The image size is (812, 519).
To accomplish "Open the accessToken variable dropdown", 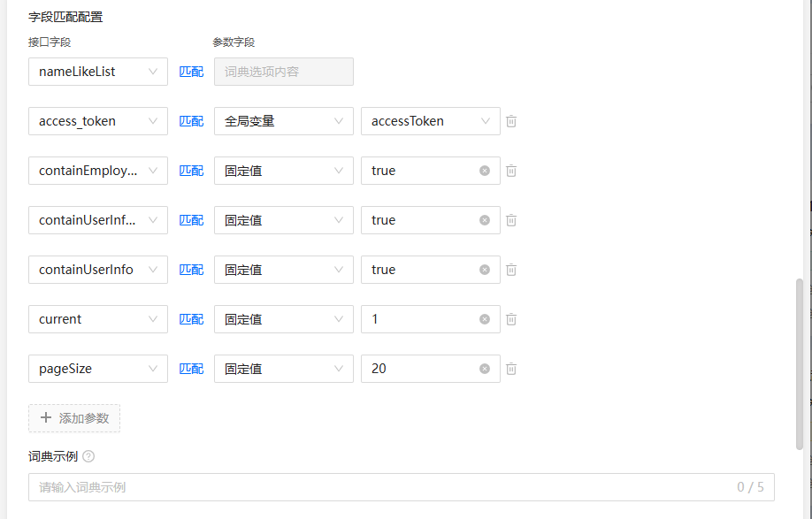I will click(430, 121).
